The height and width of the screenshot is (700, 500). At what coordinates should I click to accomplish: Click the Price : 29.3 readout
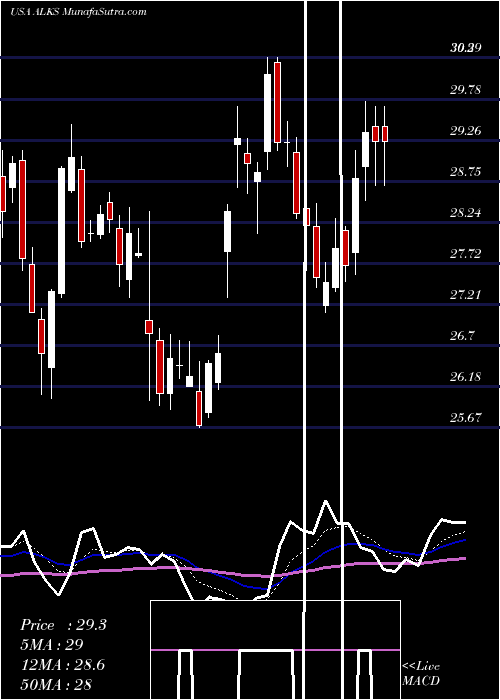click(x=63, y=625)
